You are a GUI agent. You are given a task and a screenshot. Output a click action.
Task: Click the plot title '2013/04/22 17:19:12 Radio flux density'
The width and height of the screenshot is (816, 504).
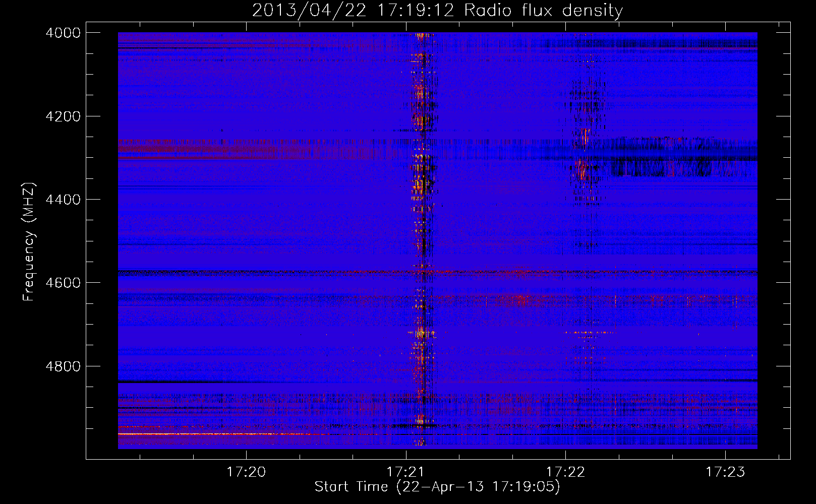437,11
